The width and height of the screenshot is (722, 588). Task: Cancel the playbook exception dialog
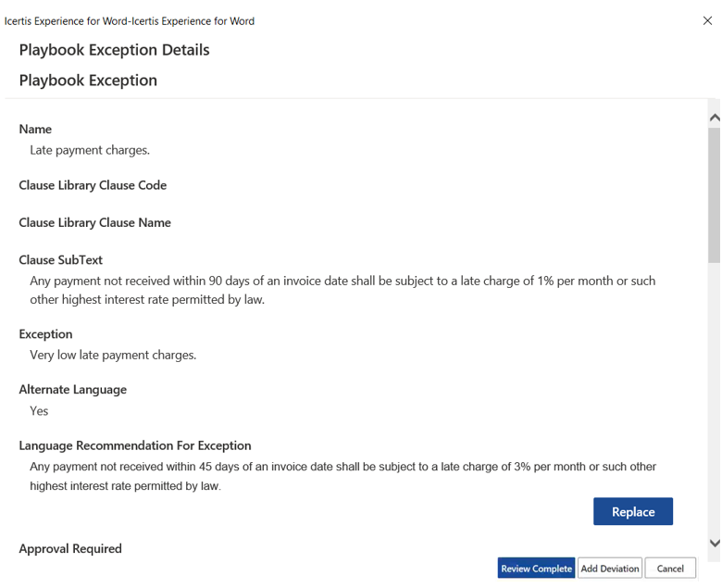tap(670, 569)
